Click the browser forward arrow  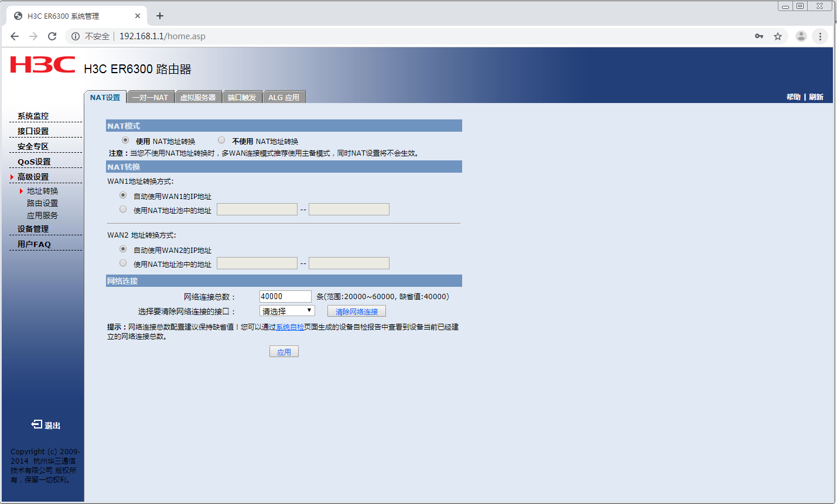point(33,36)
